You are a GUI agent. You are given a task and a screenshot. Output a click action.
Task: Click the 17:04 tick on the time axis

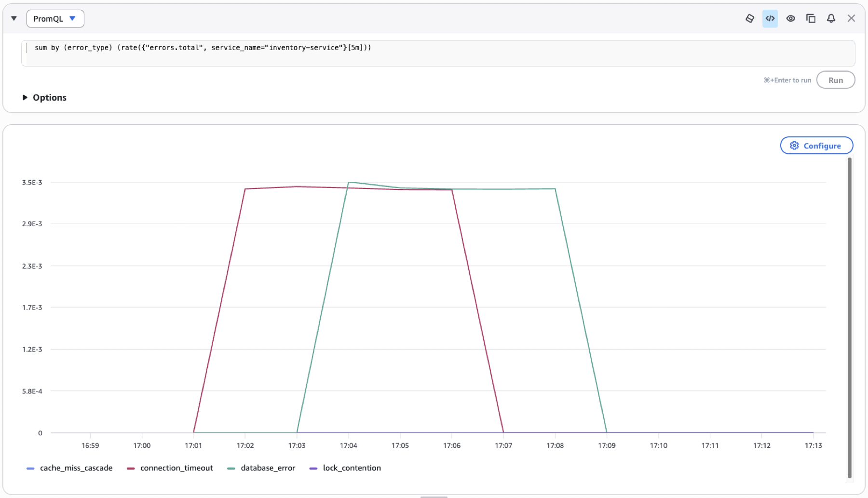click(x=348, y=445)
